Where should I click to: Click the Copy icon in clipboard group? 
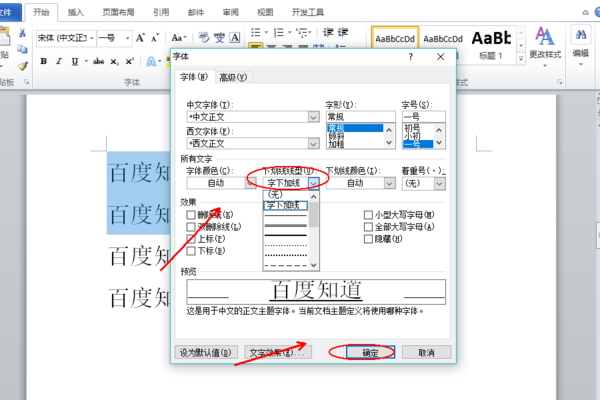[x=22, y=49]
